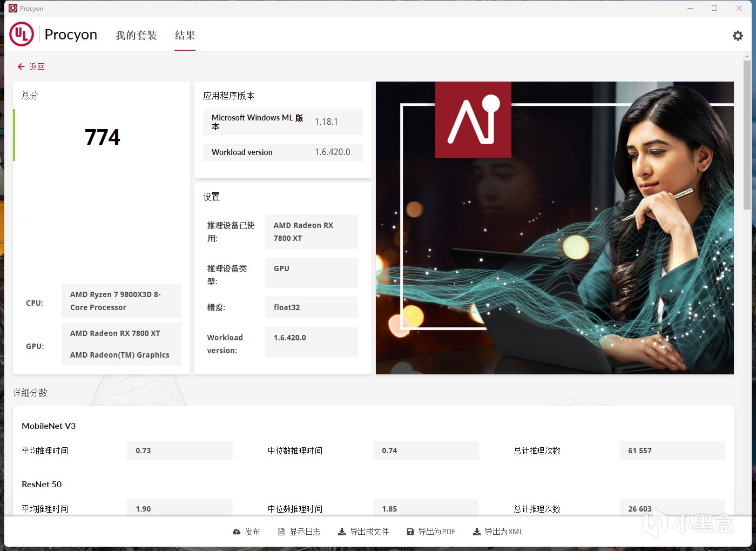Click the back arrow icon
Screen dimensions: 756x551
21,66
